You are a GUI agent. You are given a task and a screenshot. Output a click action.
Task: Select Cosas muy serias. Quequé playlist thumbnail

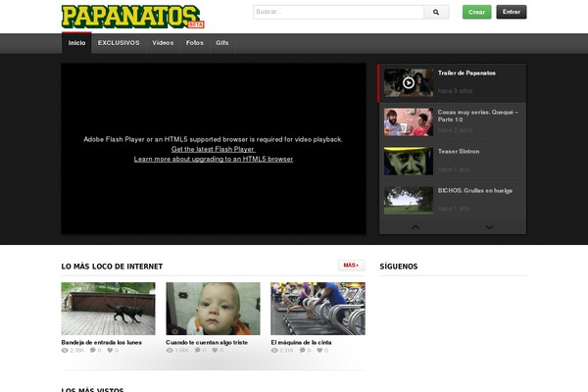[x=409, y=122]
